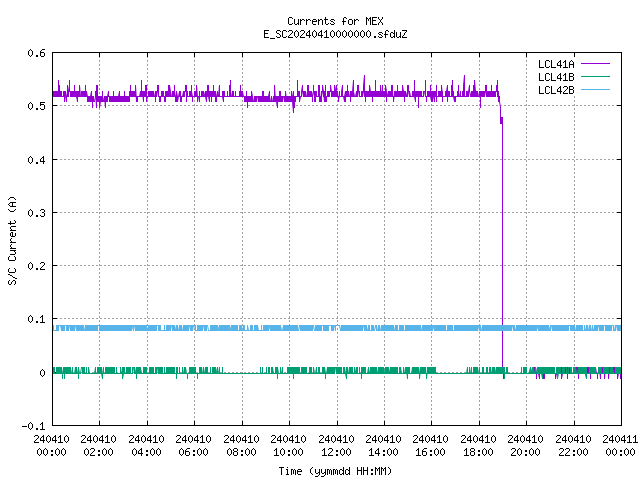Click the x-axis tick '240410 00:00'
Image resolution: width=640 pixels, height=480 pixels.
click(x=51, y=445)
